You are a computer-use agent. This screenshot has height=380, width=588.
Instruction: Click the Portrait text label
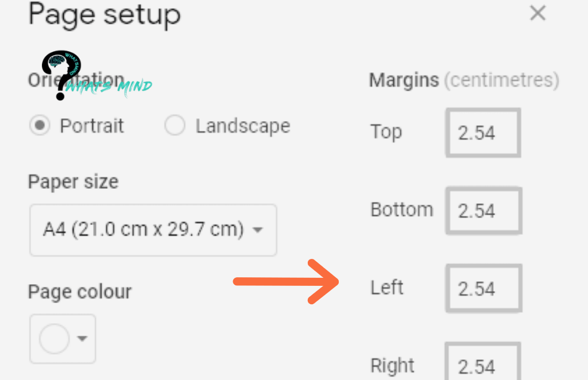tap(92, 126)
